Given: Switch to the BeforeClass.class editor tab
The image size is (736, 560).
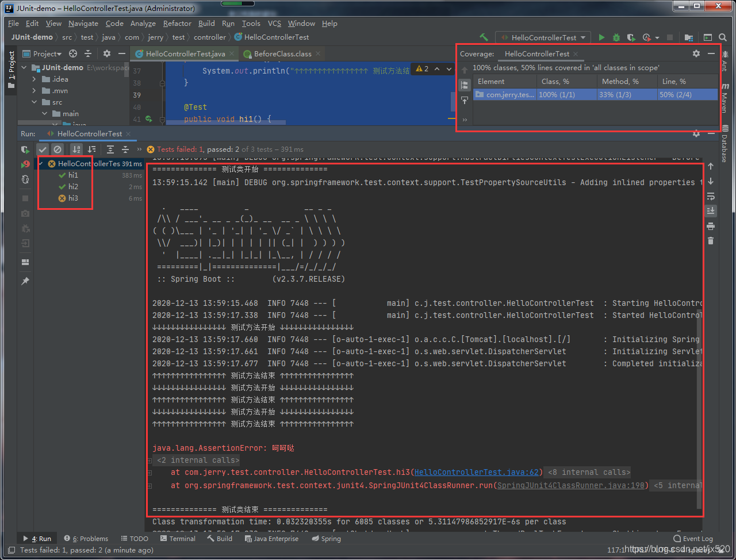Looking at the screenshot, I should [x=282, y=53].
